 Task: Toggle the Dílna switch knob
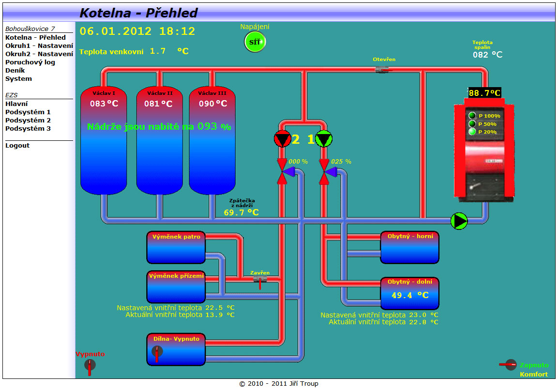[157, 352]
